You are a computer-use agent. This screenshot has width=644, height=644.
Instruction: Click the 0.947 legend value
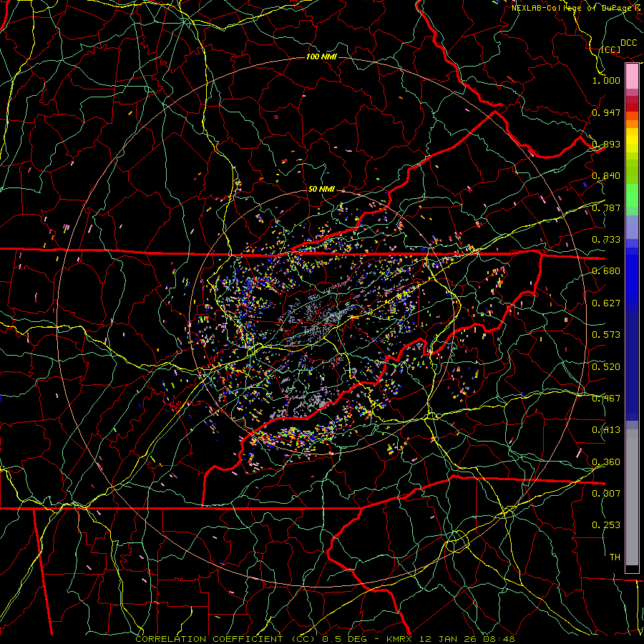(606, 112)
